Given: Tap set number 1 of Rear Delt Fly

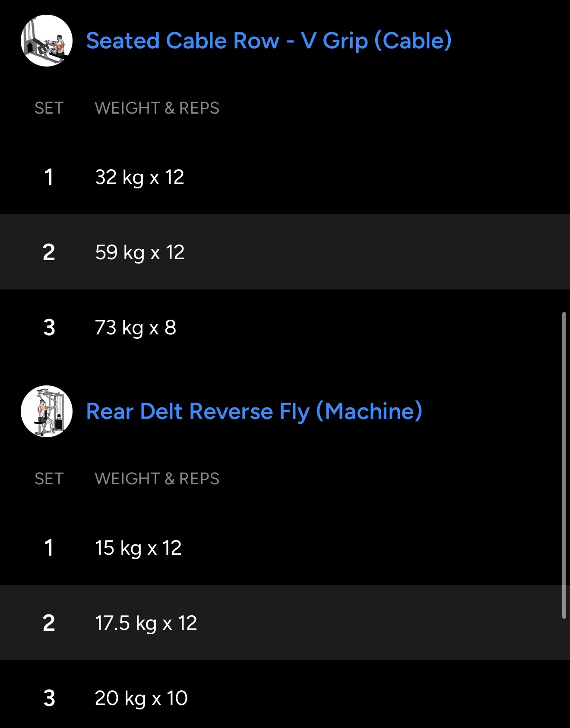Looking at the screenshot, I should click(49, 548).
